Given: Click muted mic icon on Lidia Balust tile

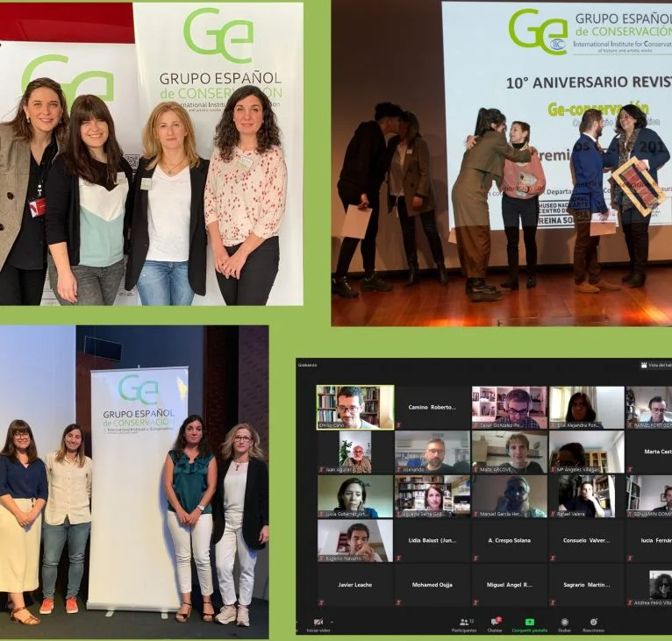Looking at the screenshot, I should pos(398,559).
